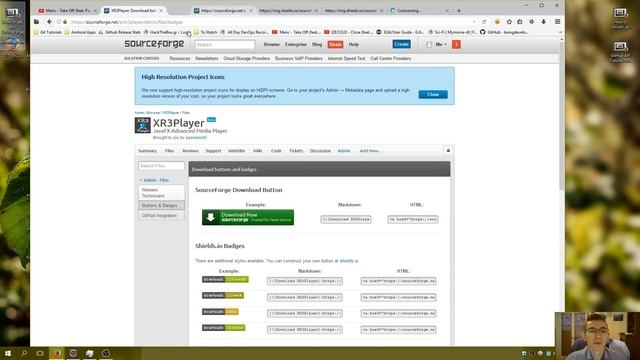Click the blue Create button
The width and height of the screenshot is (640, 360).
[402, 44]
